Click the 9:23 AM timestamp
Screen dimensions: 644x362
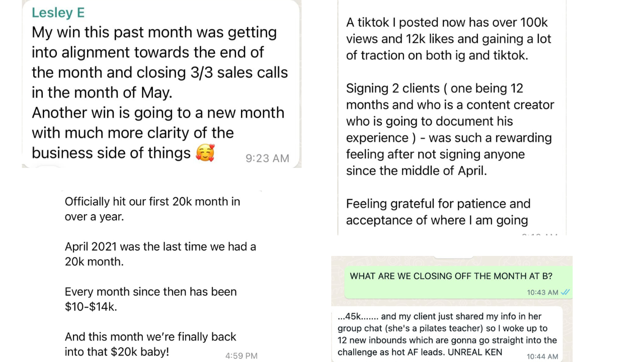pos(267,158)
